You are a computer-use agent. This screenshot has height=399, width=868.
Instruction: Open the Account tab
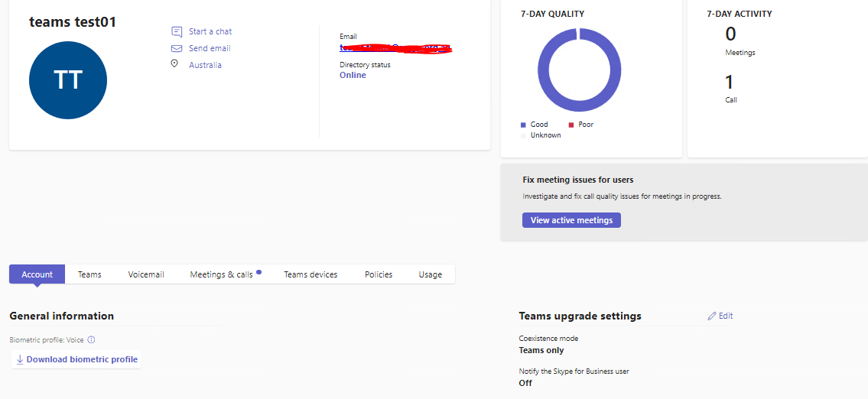point(37,274)
